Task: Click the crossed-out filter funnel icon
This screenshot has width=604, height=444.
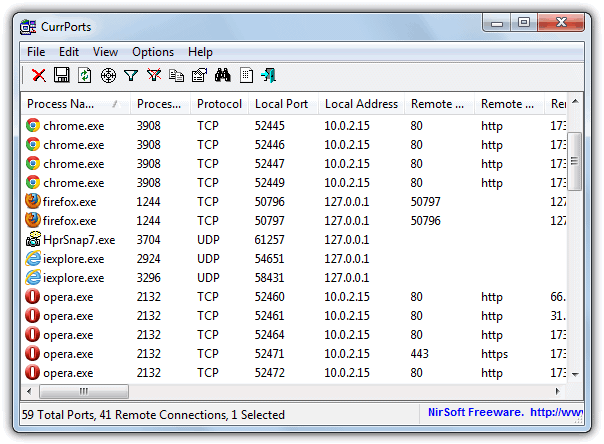Action: 154,75
